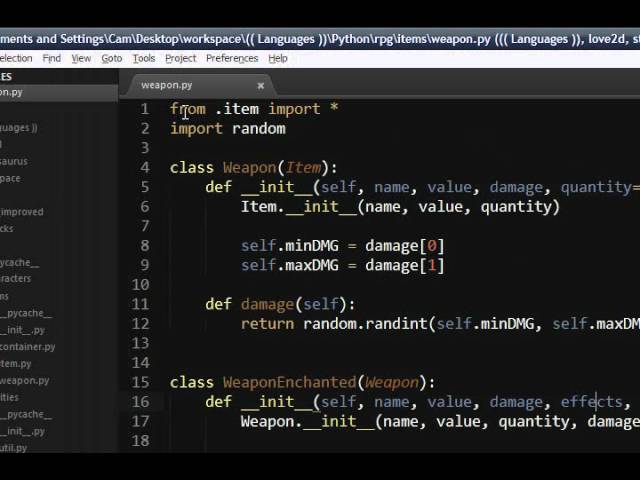This screenshot has width=640, height=480.
Task: Click WeaponEnchanted class name on line 15
Action: pos(289,382)
